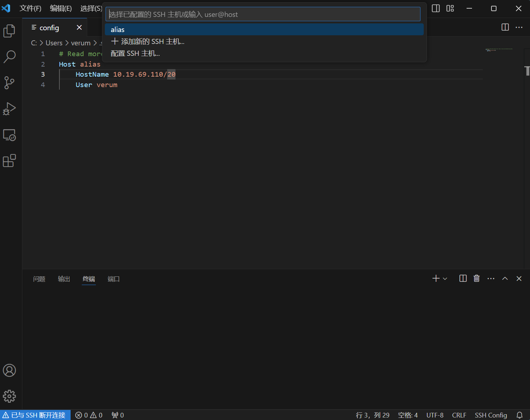Screen dimensions: 530x420
Task: Open the 编辑(E) menu
Action: (x=61, y=8)
